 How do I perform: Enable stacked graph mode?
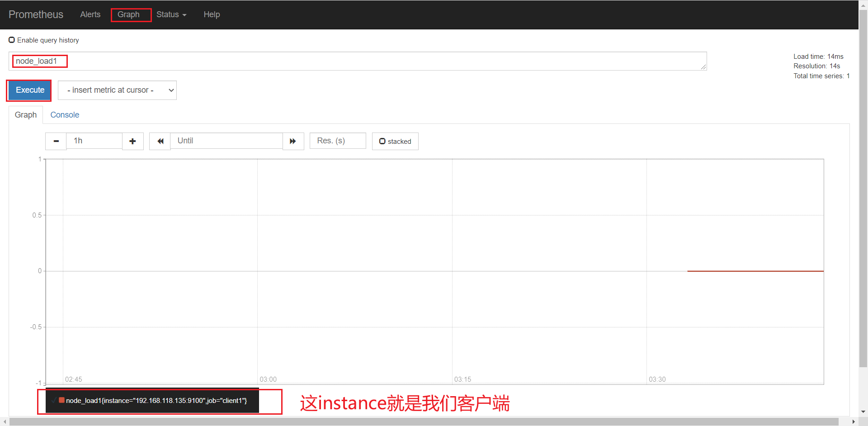(382, 141)
